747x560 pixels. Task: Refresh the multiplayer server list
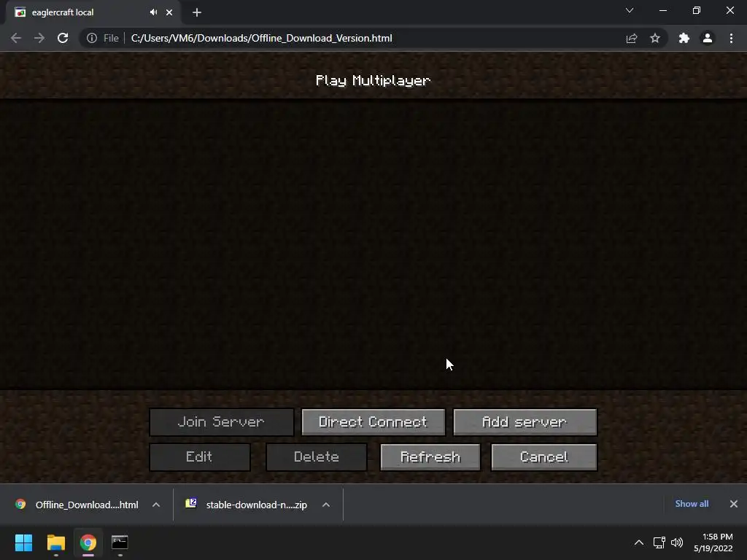point(430,457)
